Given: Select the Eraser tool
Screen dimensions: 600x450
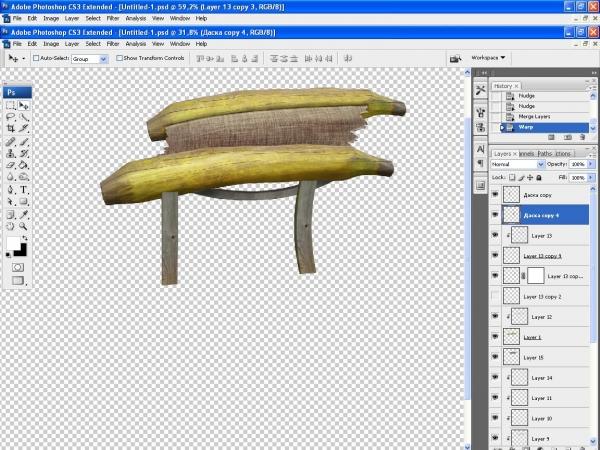Looking at the screenshot, I should pyautogui.click(x=10, y=165).
